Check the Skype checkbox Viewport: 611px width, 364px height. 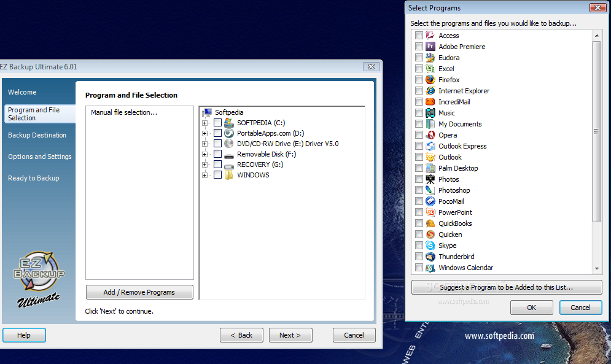(x=419, y=246)
